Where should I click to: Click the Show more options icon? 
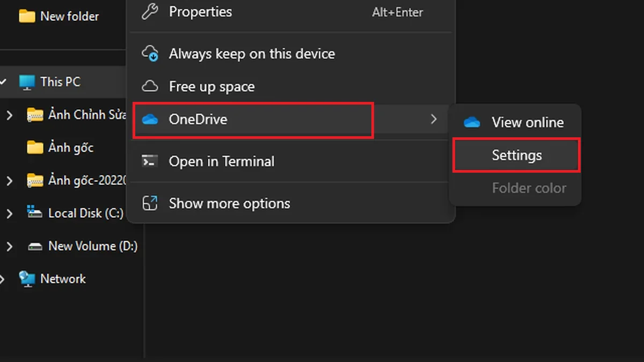150,203
